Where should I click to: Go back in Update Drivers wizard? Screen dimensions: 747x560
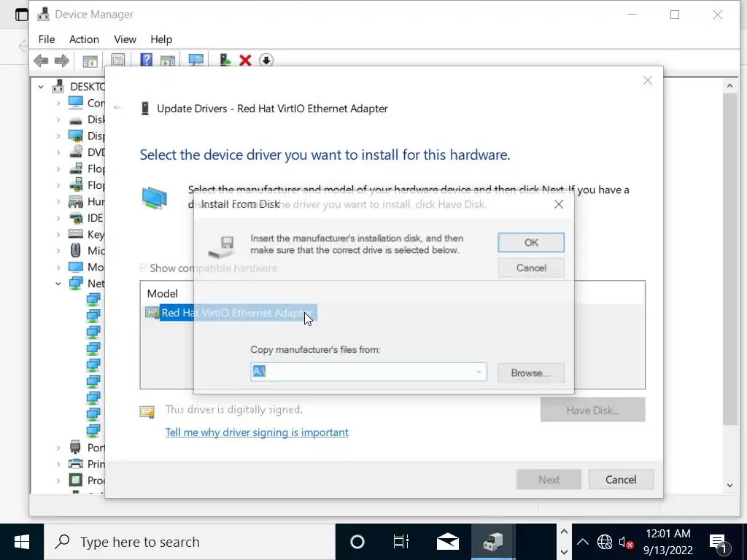[x=117, y=108]
